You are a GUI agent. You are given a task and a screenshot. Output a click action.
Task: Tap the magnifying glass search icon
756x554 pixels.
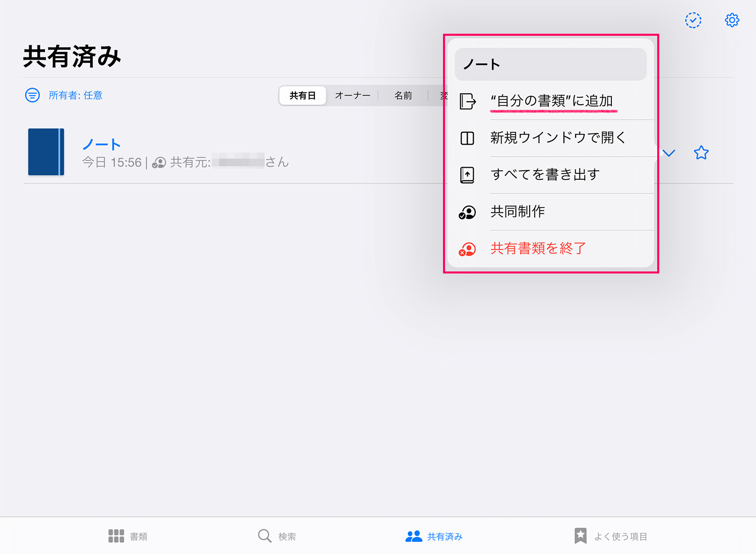265,535
